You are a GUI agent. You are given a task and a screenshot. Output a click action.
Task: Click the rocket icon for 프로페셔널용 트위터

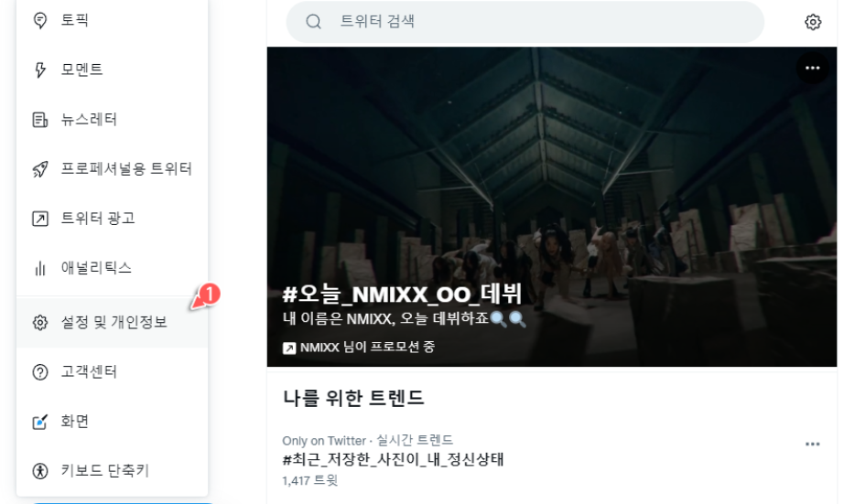click(x=40, y=169)
